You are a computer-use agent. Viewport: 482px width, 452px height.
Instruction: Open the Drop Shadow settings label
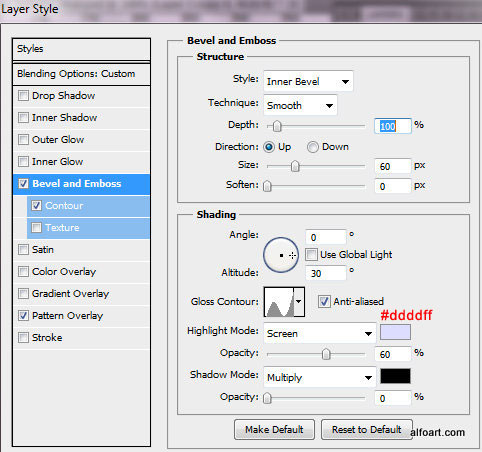point(63,96)
